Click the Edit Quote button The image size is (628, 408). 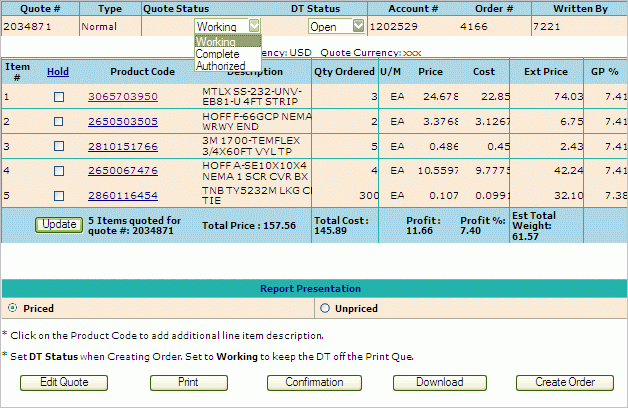(x=64, y=382)
